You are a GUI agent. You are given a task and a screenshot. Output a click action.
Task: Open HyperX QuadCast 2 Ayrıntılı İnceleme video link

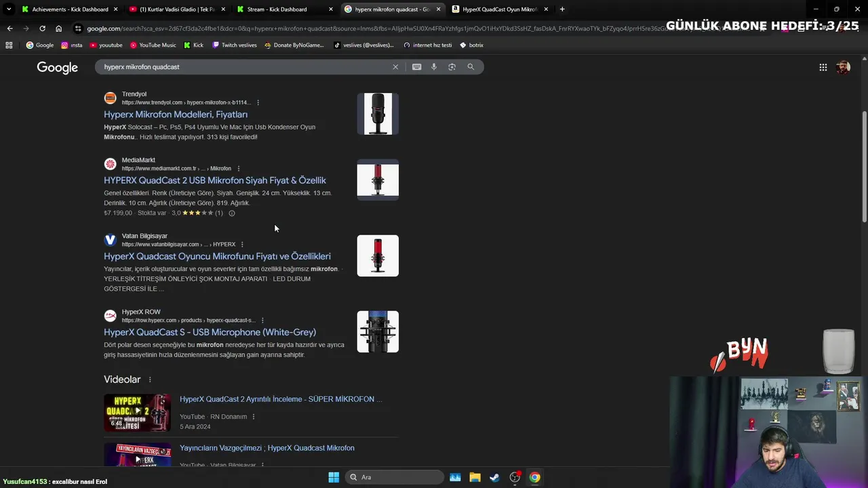[x=281, y=399]
